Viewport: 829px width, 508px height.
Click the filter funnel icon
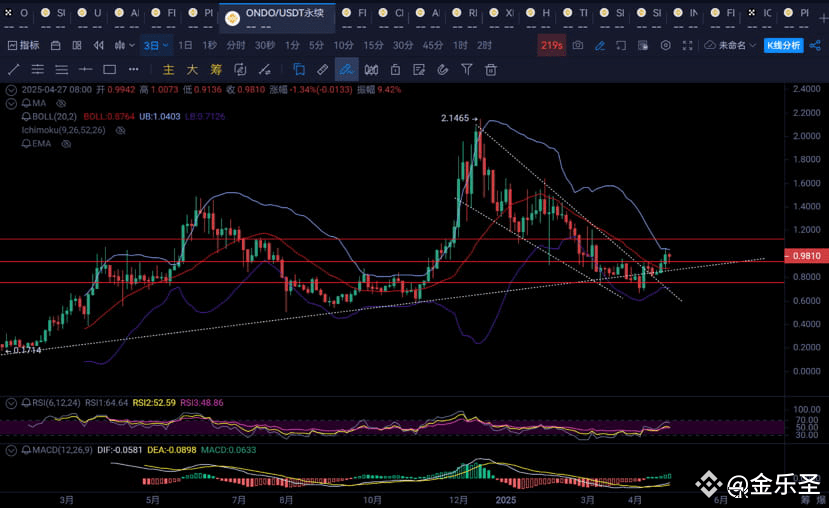[x=466, y=69]
